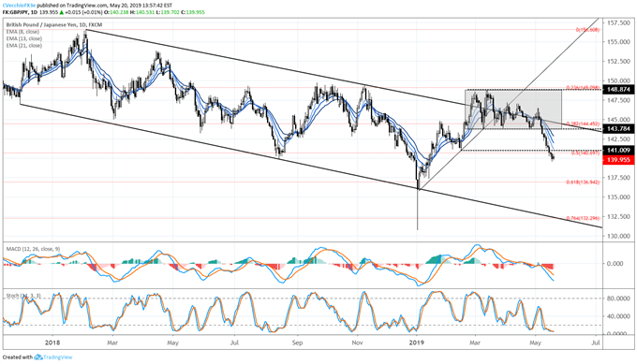
Task: Select the EMA (8, close) indicator label
Action: 22,32
